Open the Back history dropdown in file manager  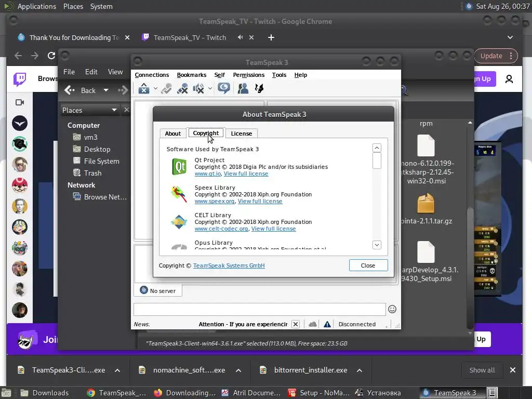[106, 90]
